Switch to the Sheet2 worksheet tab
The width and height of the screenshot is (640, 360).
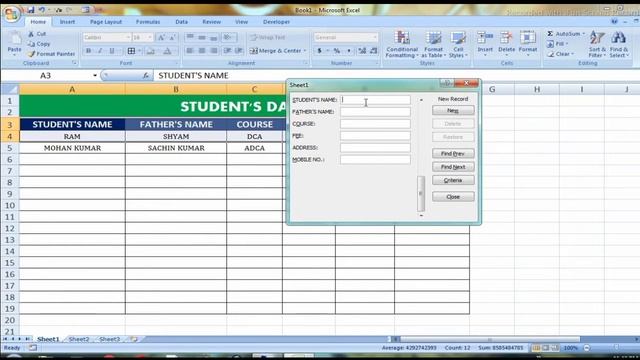79,339
